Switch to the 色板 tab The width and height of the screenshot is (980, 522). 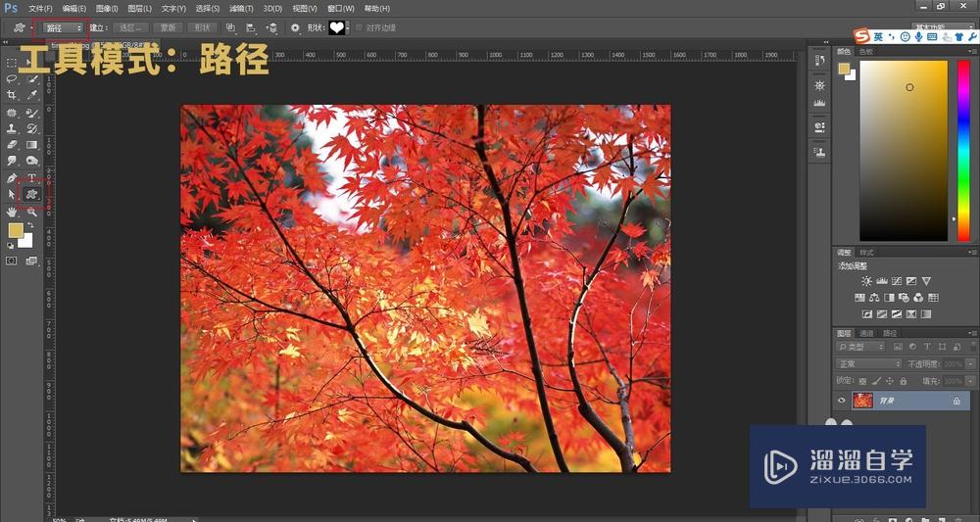click(x=865, y=52)
